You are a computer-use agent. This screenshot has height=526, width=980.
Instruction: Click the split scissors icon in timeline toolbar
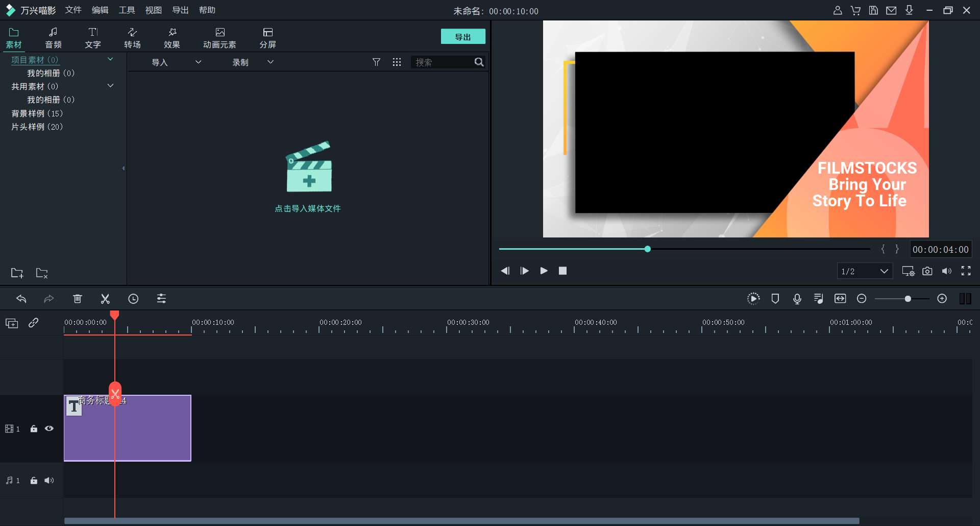click(105, 299)
